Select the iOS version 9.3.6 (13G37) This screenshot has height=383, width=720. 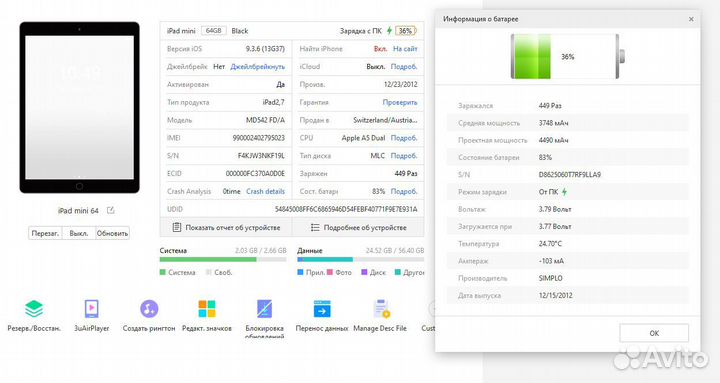tap(265, 49)
